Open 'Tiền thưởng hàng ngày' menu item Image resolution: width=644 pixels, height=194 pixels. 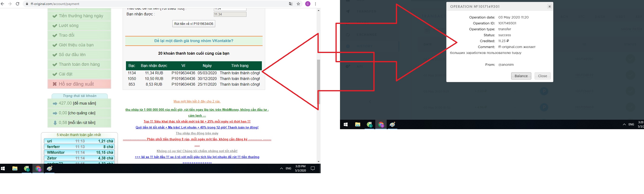coord(79,16)
